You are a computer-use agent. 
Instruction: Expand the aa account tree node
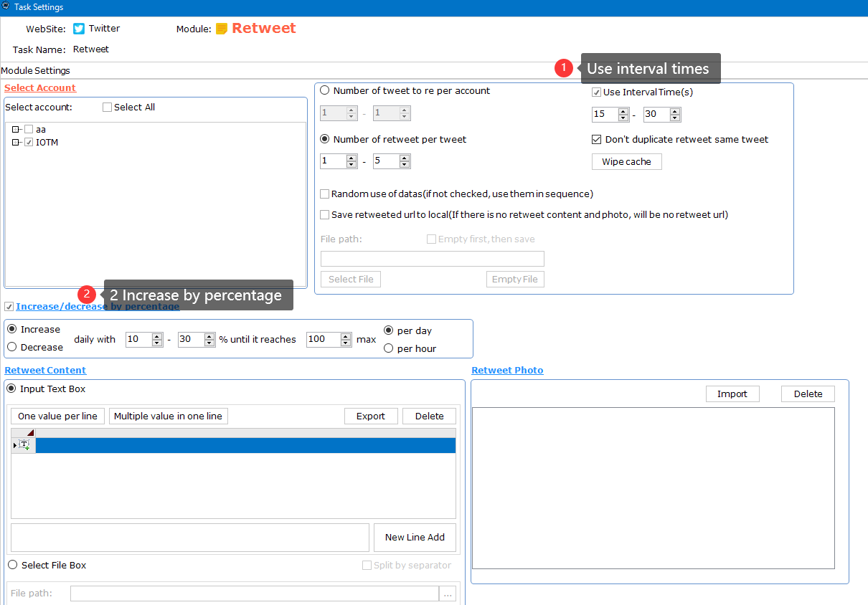click(15, 130)
